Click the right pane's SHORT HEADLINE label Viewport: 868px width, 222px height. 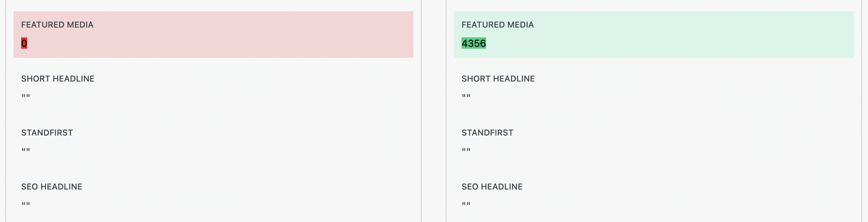tap(498, 79)
